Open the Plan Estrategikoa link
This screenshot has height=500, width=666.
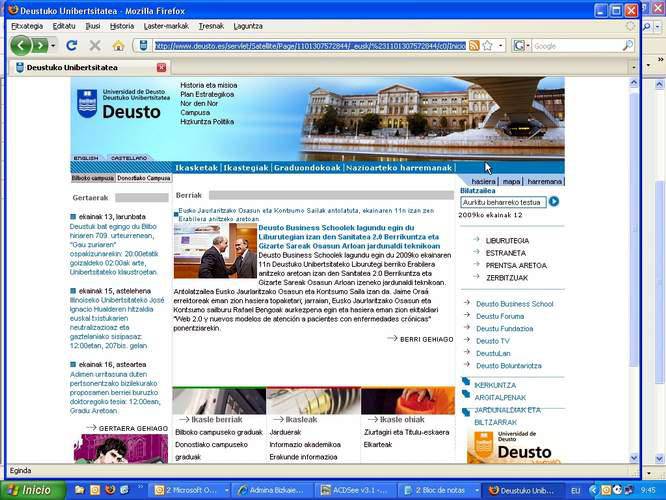(207, 94)
